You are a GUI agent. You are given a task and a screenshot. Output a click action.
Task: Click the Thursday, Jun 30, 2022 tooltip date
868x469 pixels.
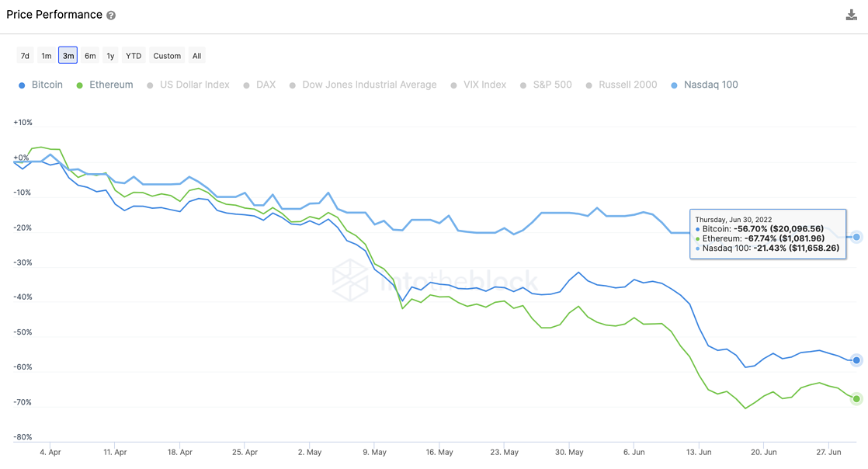(734, 219)
